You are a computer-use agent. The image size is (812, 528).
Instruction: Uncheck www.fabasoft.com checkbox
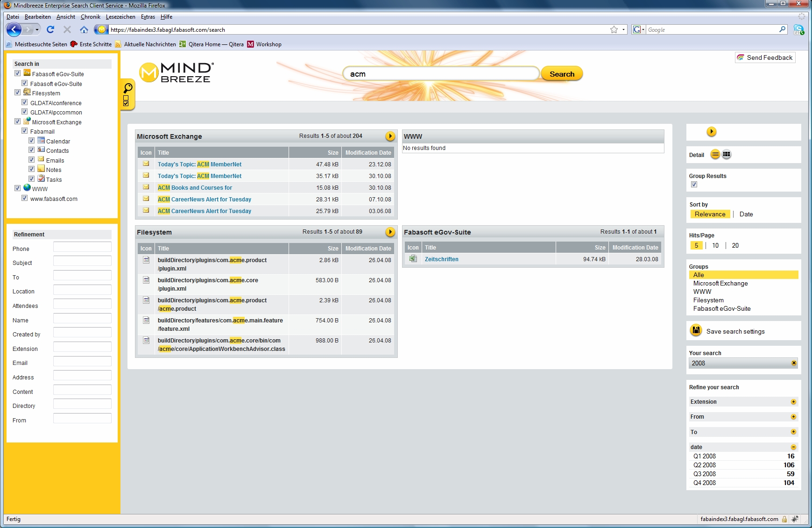[x=24, y=198]
